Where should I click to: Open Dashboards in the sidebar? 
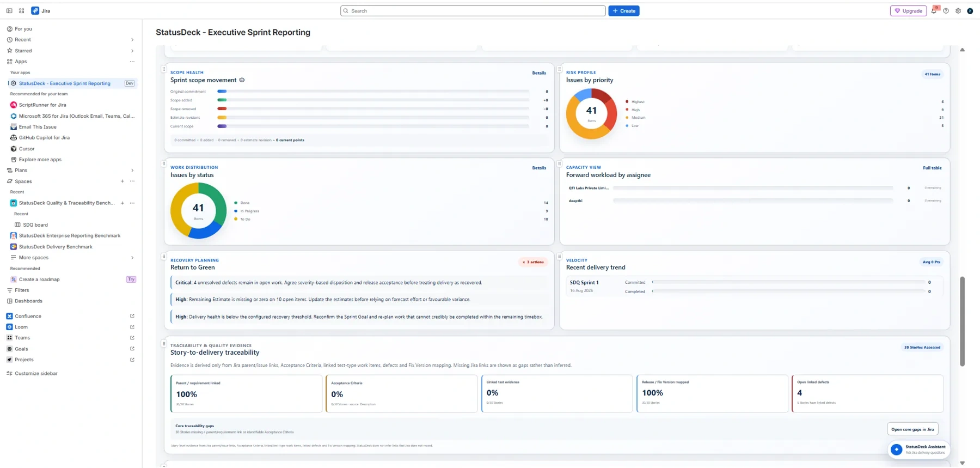coord(28,301)
